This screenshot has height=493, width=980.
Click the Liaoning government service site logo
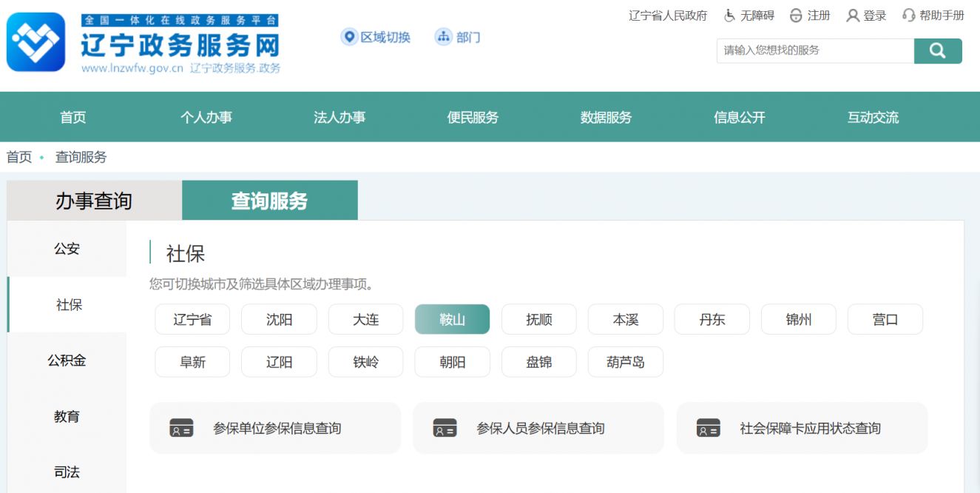[36, 42]
